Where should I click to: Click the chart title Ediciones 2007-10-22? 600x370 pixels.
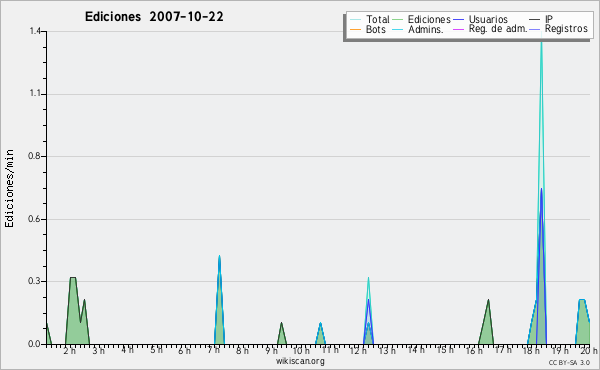(154, 17)
